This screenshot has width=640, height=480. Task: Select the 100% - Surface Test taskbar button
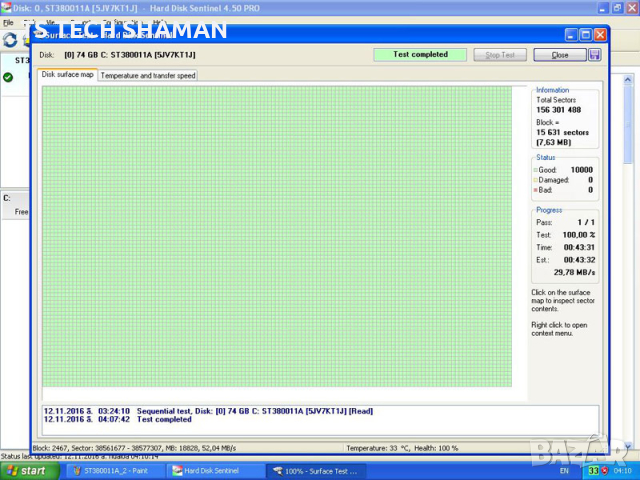point(318,470)
